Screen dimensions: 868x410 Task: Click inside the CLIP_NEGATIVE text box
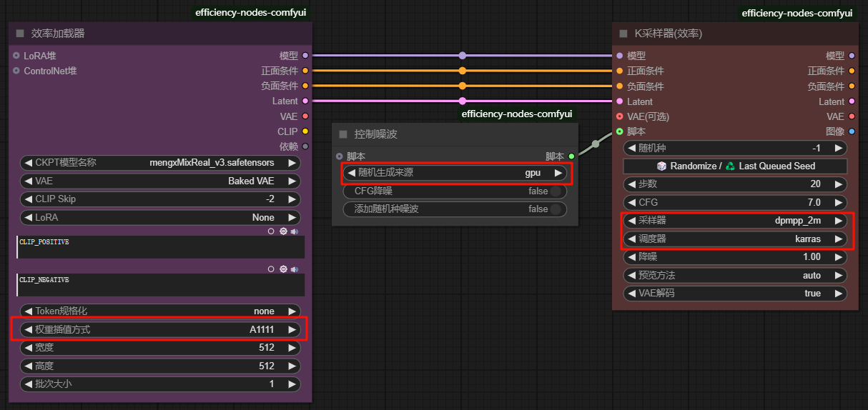click(x=161, y=286)
